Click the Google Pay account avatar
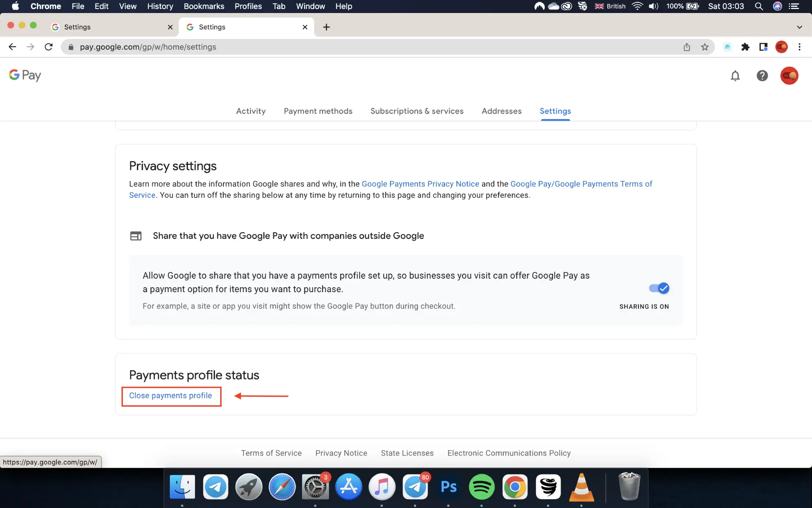This screenshot has width=812, height=508. (789, 76)
